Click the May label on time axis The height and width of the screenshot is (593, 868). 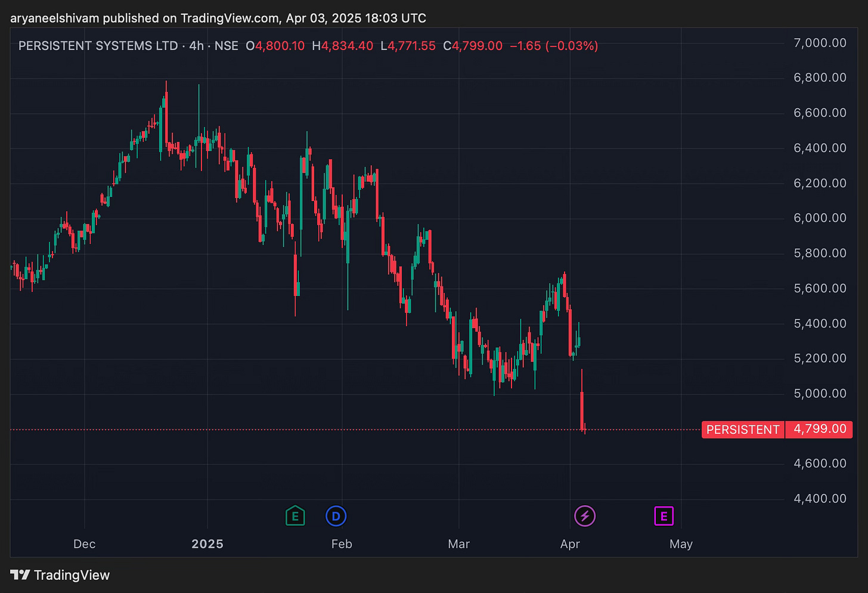pos(681,544)
